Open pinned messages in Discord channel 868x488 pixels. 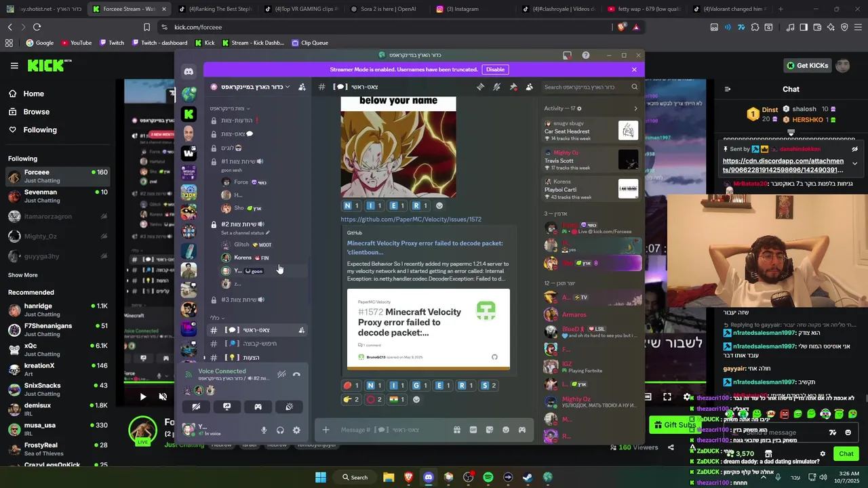pyautogui.click(x=513, y=87)
